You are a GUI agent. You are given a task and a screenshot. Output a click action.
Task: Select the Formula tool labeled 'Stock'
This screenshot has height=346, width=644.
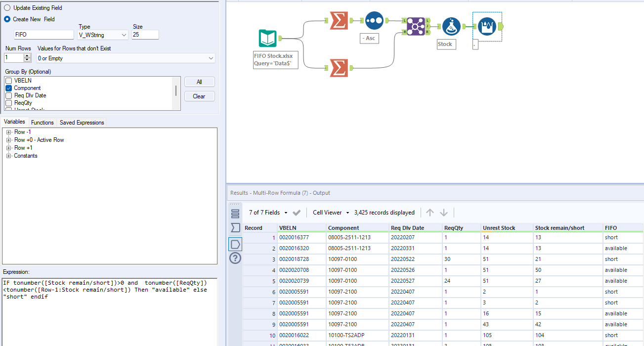point(450,27)
